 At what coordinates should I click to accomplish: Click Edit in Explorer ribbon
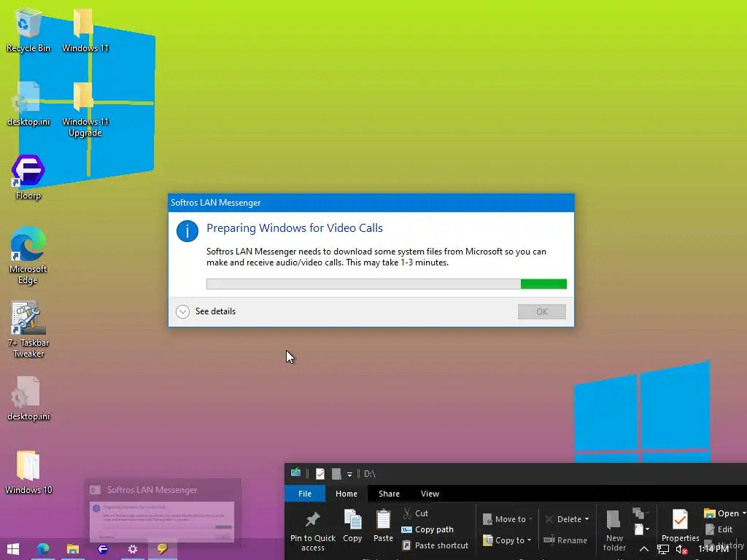tap(719, 529)
